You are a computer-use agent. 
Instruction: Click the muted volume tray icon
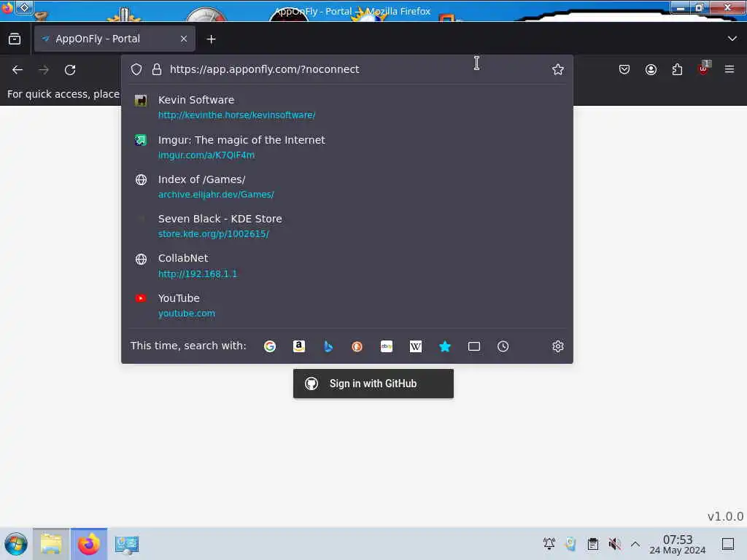click(x=614, y=543)
